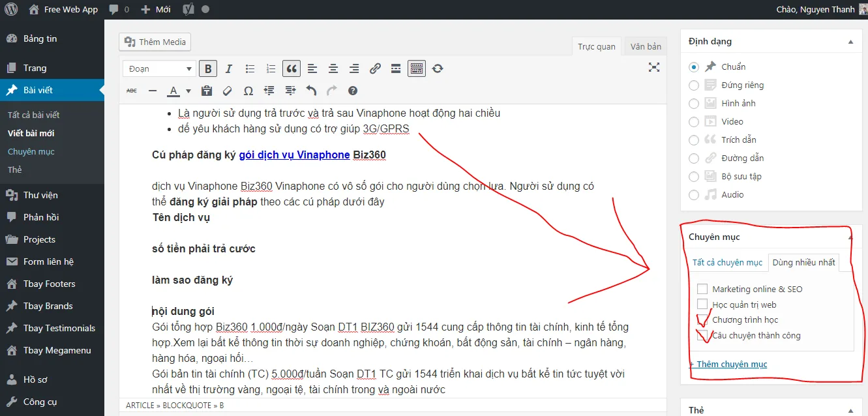
Task: Open the Dùng nhiều nhất tab
Action: pyautogui.click(x=803, y=263)
